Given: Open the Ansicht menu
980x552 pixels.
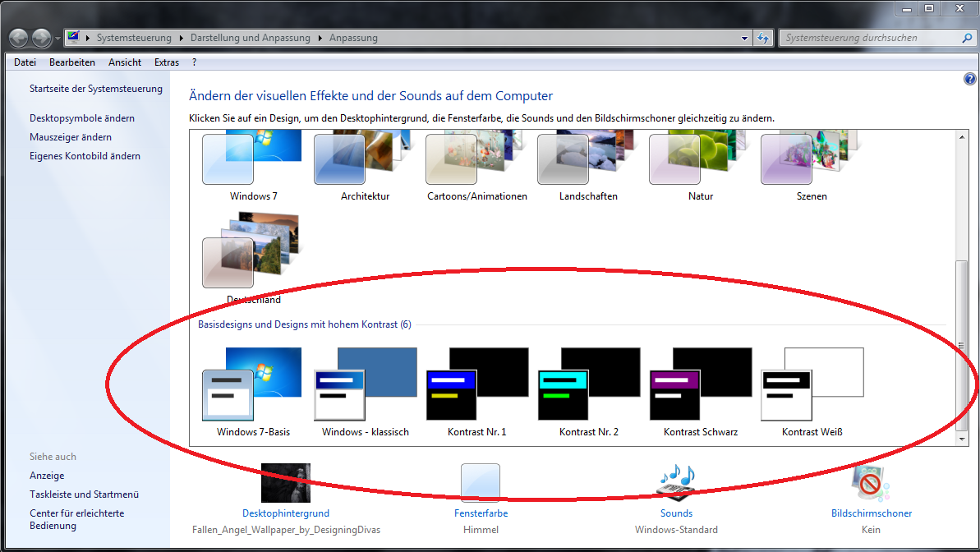Looking at the screenshot, I should (x=125, y=62).
